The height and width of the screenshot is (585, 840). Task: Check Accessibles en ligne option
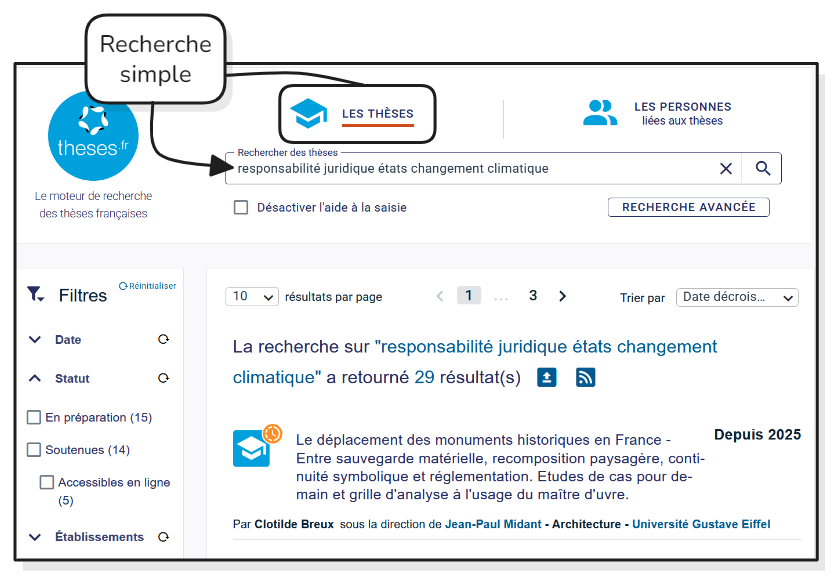coord(47,482)
